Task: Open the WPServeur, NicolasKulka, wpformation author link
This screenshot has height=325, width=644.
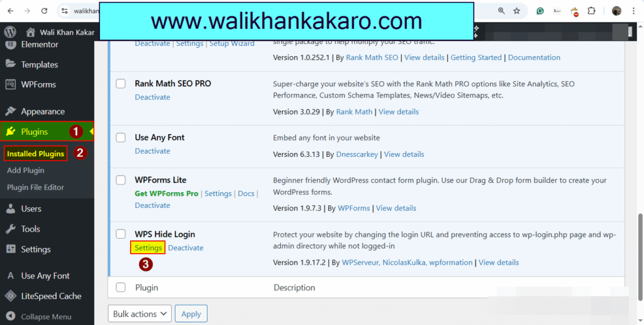Action: pos(407,263)
